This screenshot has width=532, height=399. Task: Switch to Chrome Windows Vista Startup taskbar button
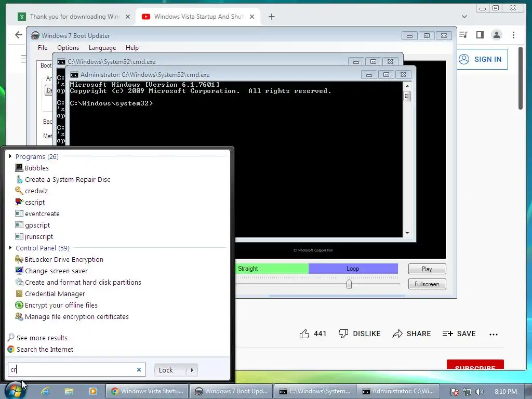(x=147, y=391)
